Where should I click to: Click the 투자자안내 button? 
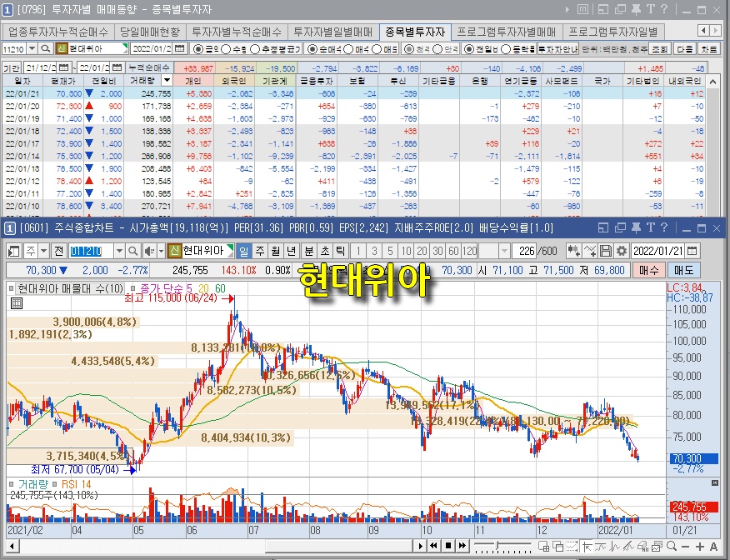(x=558, y=49)
